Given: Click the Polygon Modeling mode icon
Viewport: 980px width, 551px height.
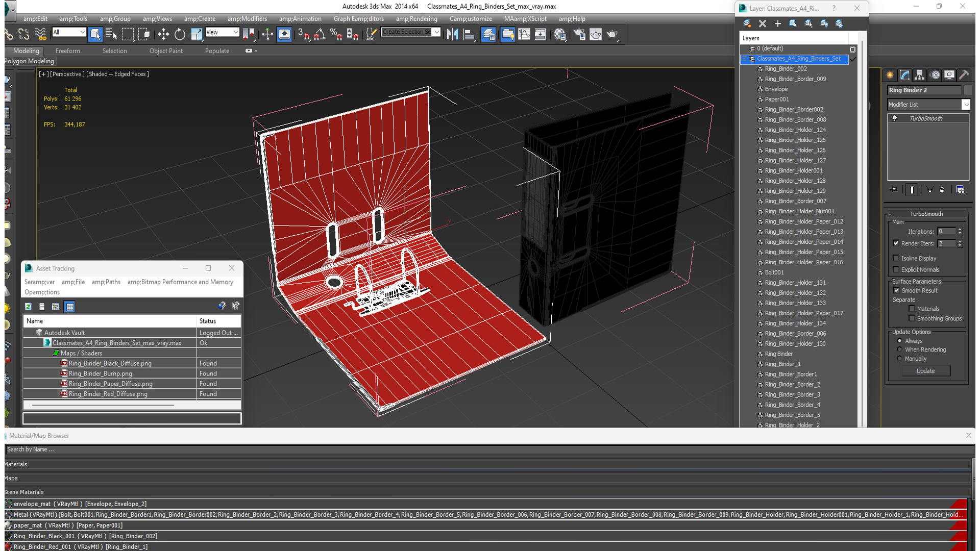Looking at the screenshot, I should point(28,61).
